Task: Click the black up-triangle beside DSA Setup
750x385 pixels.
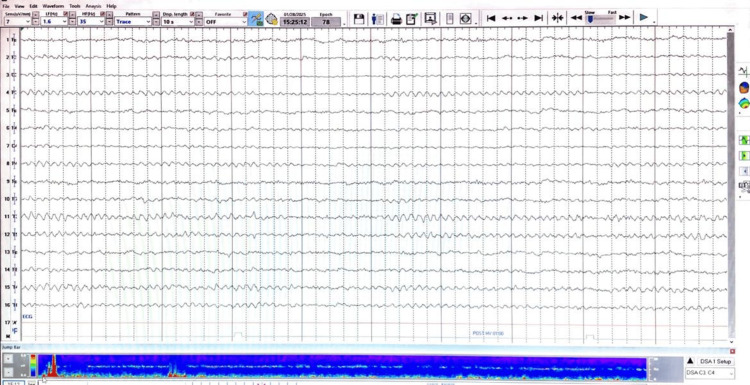Action: click(x=690, y=362)
